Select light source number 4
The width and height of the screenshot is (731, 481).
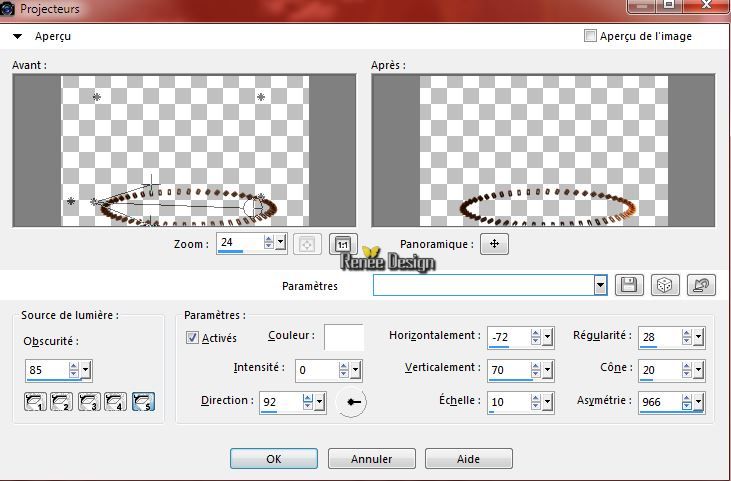click(115, 401)
